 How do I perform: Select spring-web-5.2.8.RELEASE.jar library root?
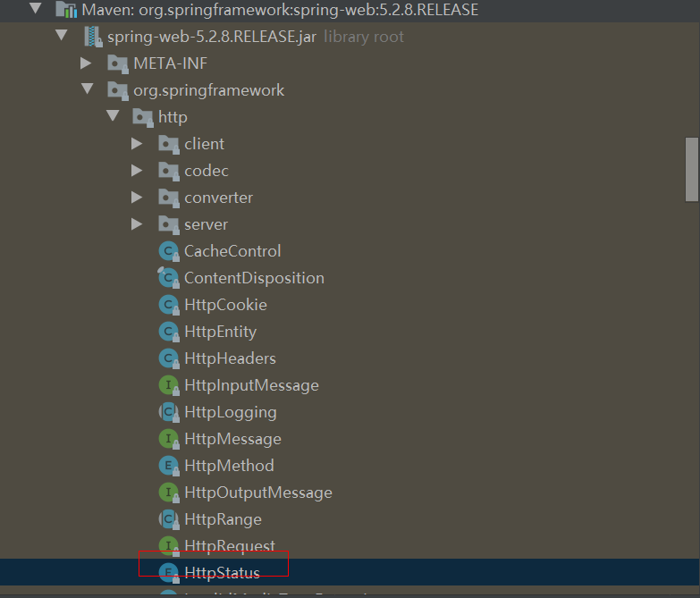(256, 36)
